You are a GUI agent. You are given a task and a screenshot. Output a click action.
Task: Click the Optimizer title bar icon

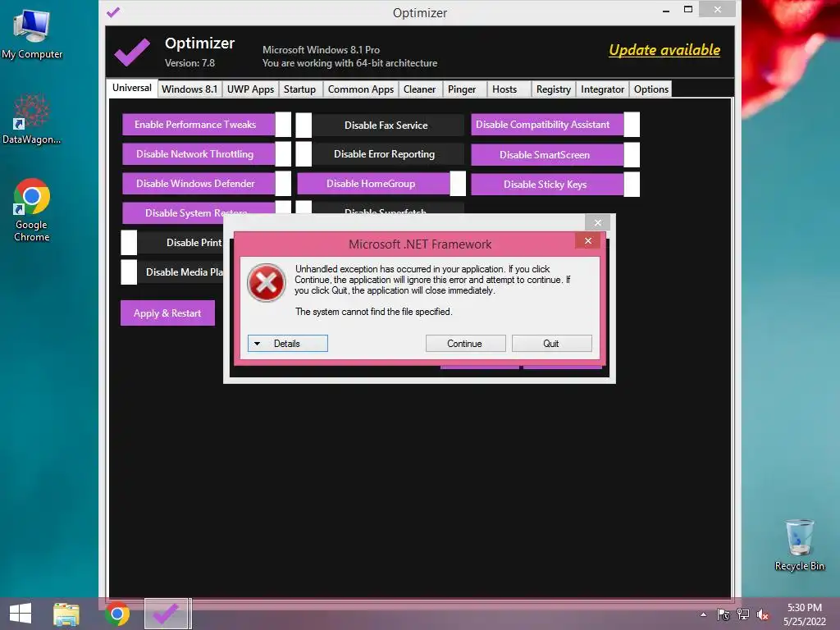pos(113,11)
